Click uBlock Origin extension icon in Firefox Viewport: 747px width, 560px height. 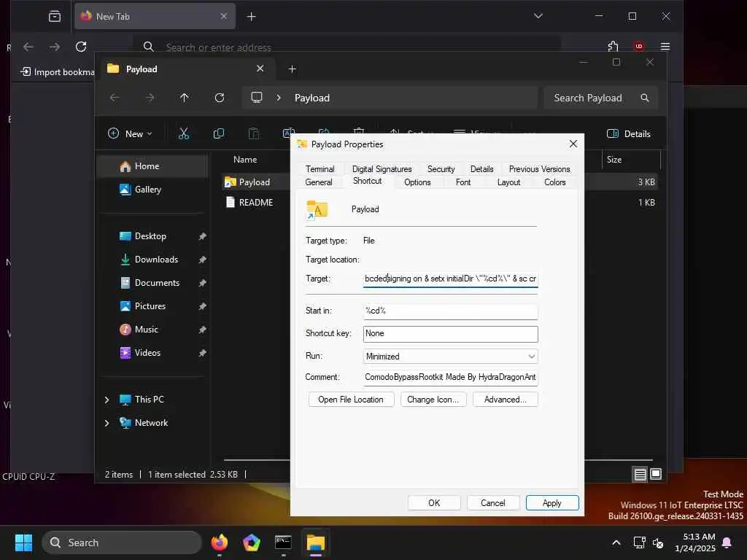pyautogui.click(x=639, y=47)
